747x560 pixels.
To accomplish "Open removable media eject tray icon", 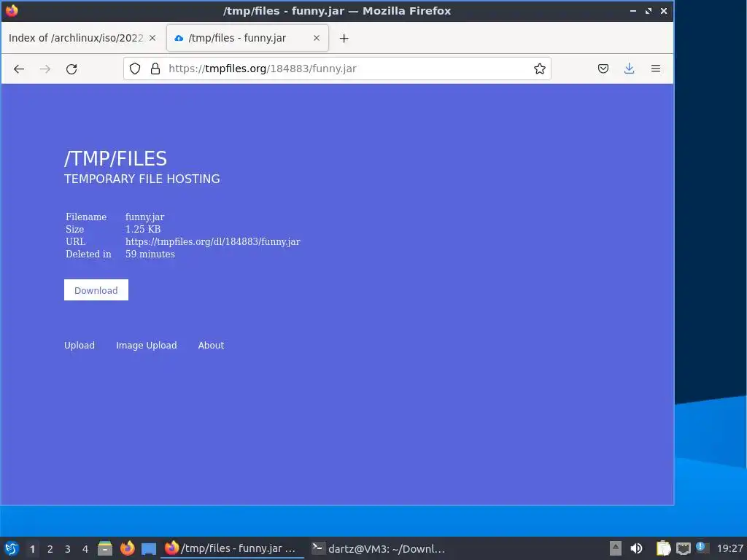I will [x=616, y=548].
